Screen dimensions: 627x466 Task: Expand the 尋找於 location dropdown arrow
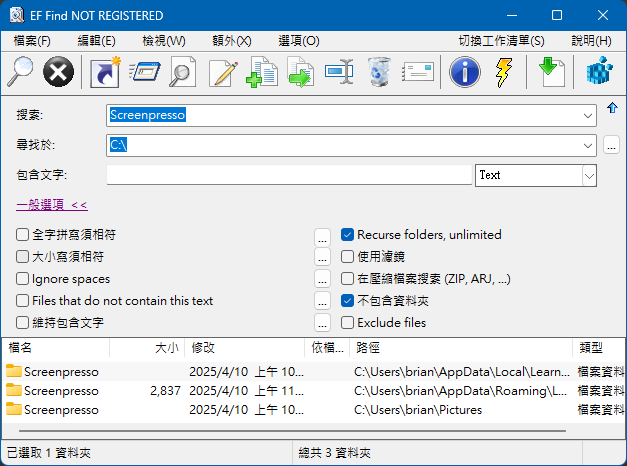pyautogui.click(x=588, y=146)
